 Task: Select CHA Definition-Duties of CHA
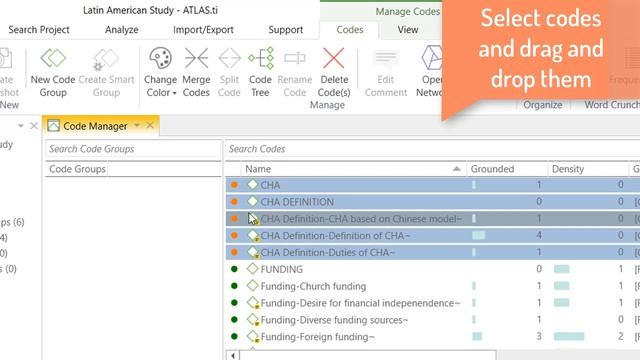tap(433, 252)
